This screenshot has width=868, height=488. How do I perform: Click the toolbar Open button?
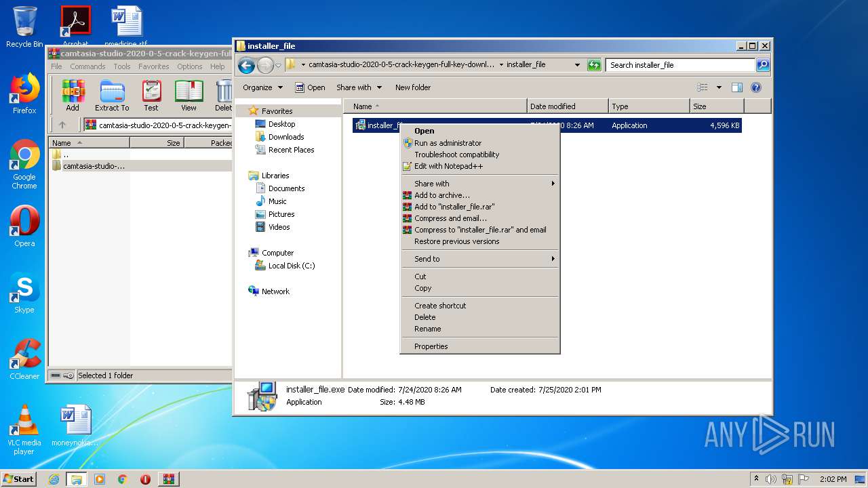click(x=310, y=87)
